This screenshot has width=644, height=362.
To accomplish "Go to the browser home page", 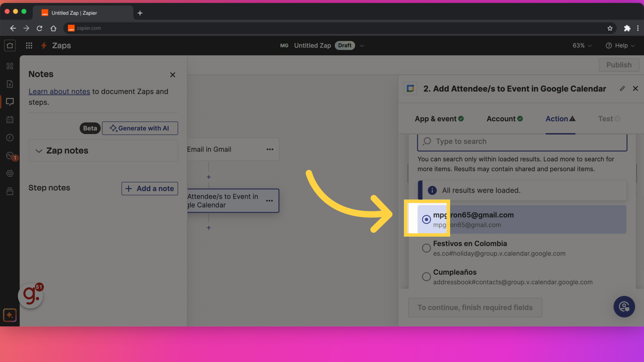I will [x=53, y=28].
